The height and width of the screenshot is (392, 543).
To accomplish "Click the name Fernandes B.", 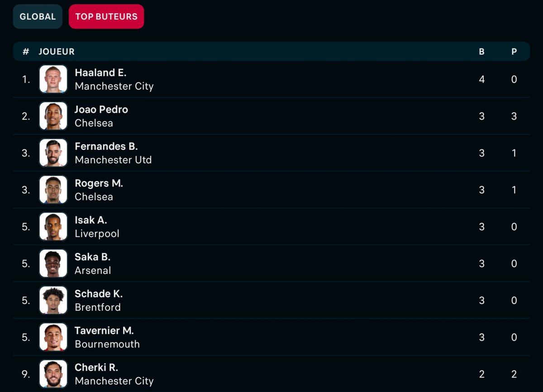I will pyautogui.click(x=106, y=146).
